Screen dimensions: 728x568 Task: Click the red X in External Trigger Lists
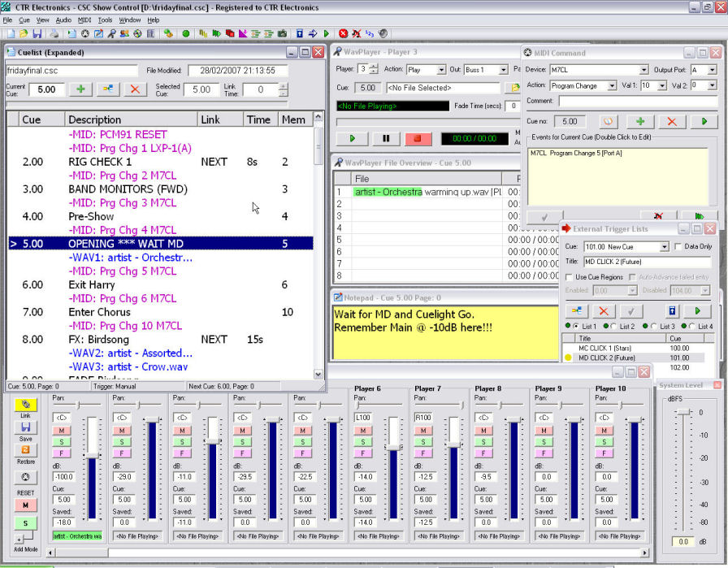click(604, 311)
